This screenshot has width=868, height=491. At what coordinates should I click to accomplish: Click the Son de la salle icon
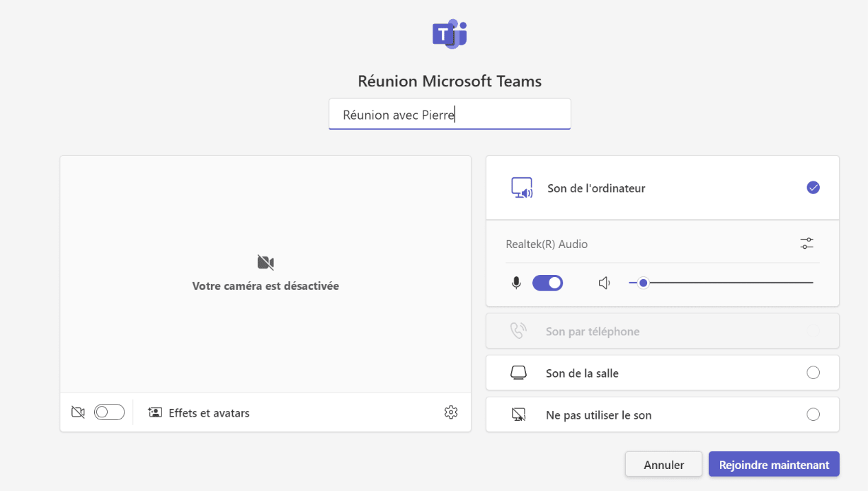(x=519, y=373)
